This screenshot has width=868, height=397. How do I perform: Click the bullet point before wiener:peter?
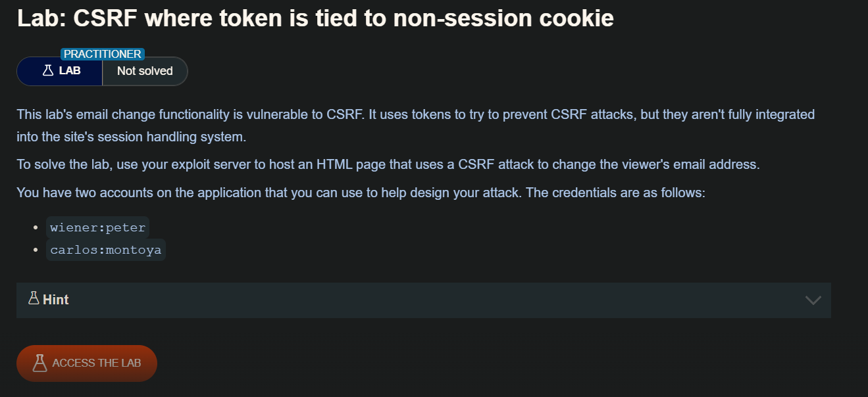35,227
